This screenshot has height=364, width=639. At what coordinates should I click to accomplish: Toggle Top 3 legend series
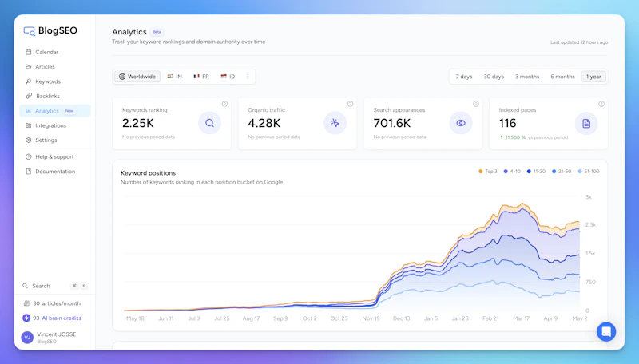[x=488, y=172]
